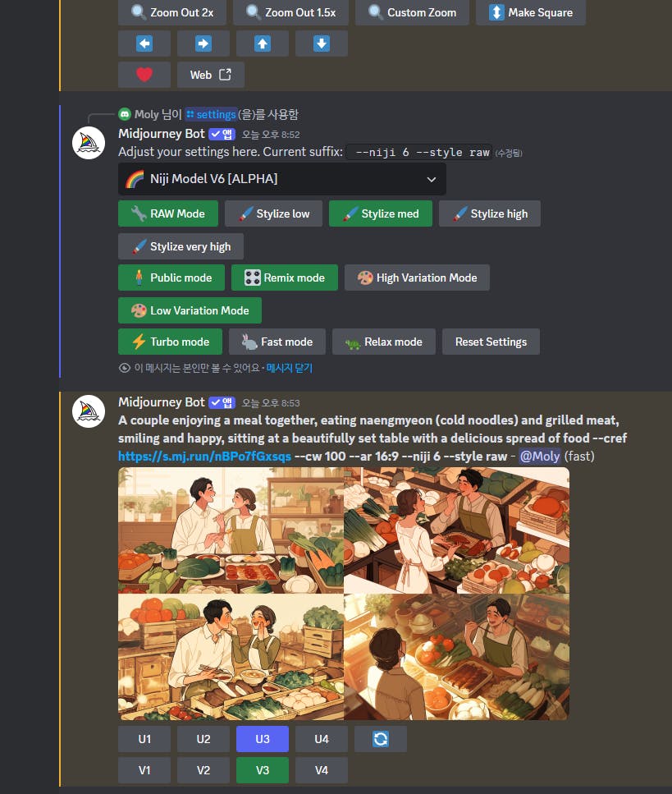Click the pan right arrow button
The image size is (672, 794).
click(x=203, y=44)
